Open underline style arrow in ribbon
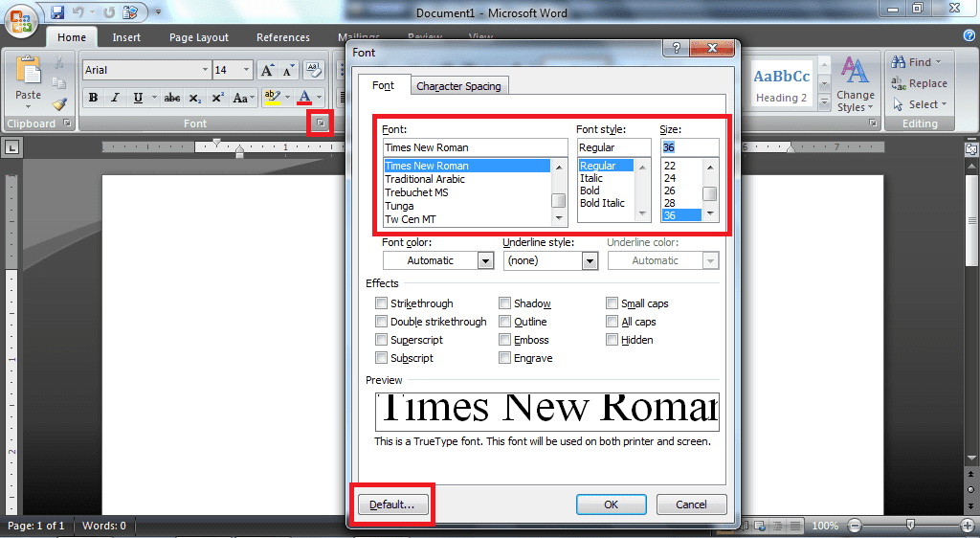 tap(154, 98)
